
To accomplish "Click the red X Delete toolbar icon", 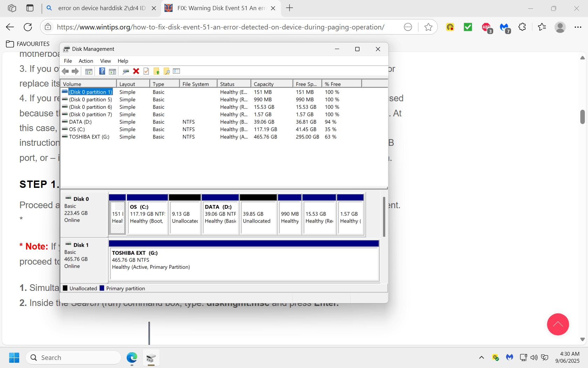I will coord(136,71).
